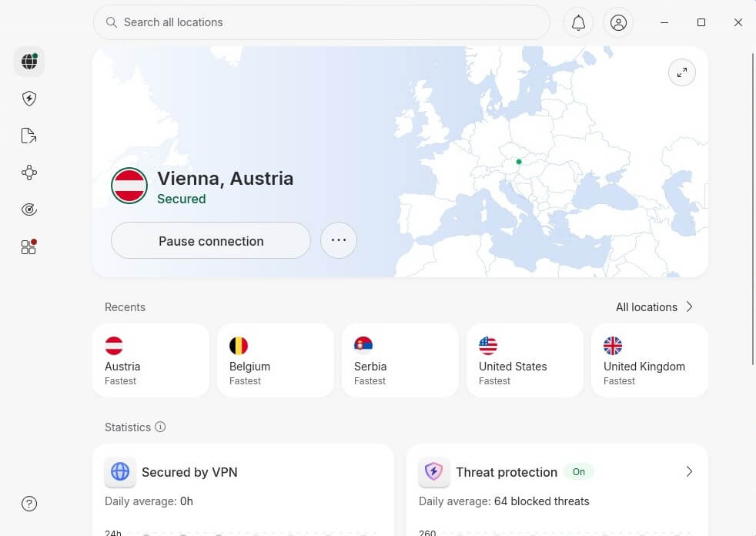Expand the map to full view
Viewport: 756px width, 536px height.
click(x=682, y=72)
